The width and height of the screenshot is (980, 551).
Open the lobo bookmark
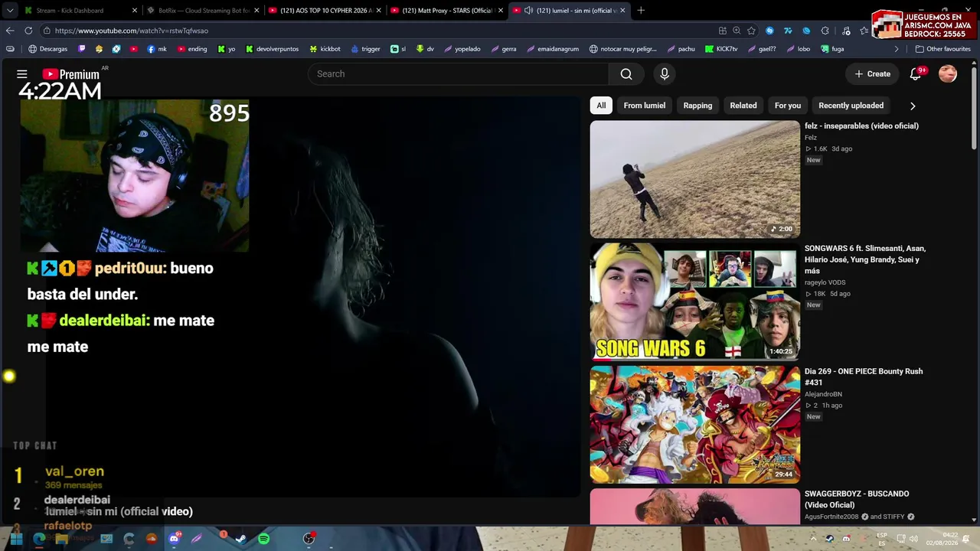point(798,49)
